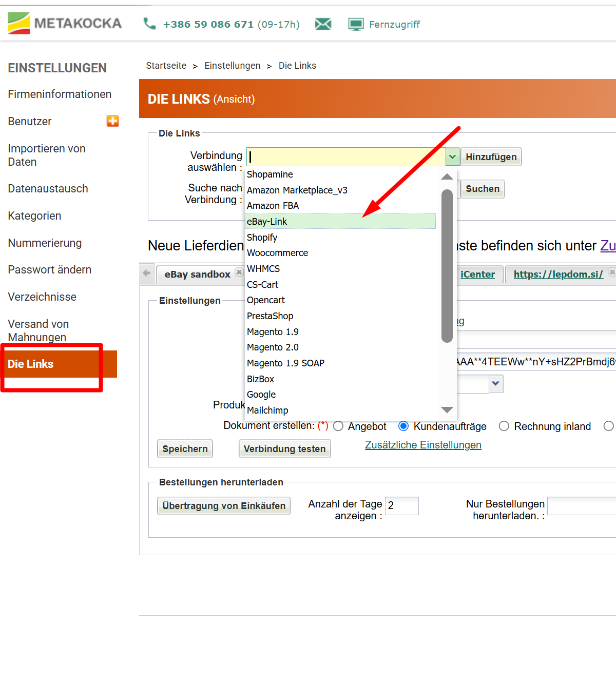Open Datenaustausch sidebar item
Image resolution: width=616 pixels, height=685 pixels.
coord(48,189)
